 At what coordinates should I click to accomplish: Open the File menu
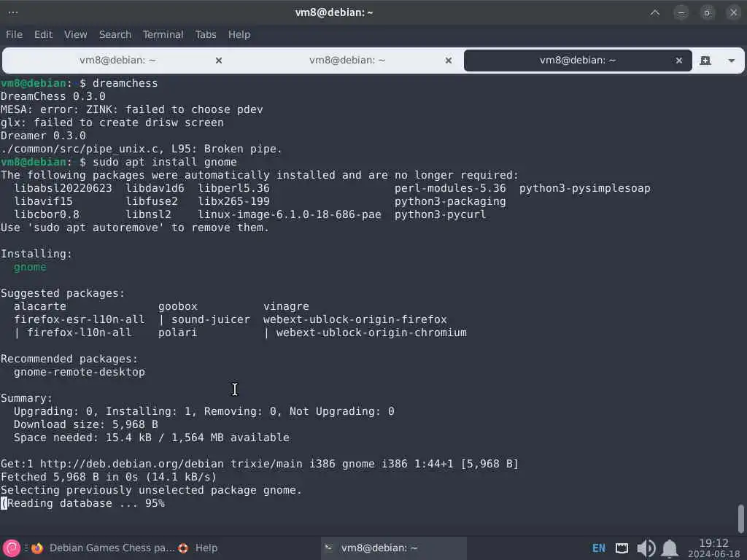(14, 34)
